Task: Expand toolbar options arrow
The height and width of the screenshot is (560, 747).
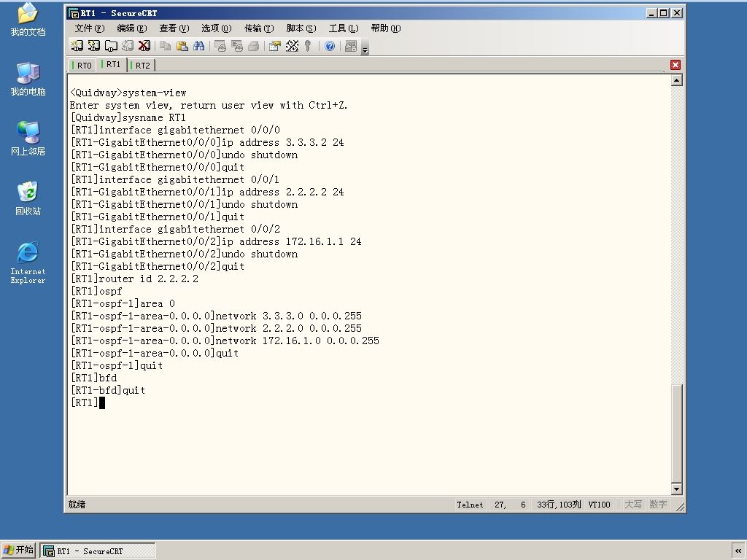Action: pos(365,47)
